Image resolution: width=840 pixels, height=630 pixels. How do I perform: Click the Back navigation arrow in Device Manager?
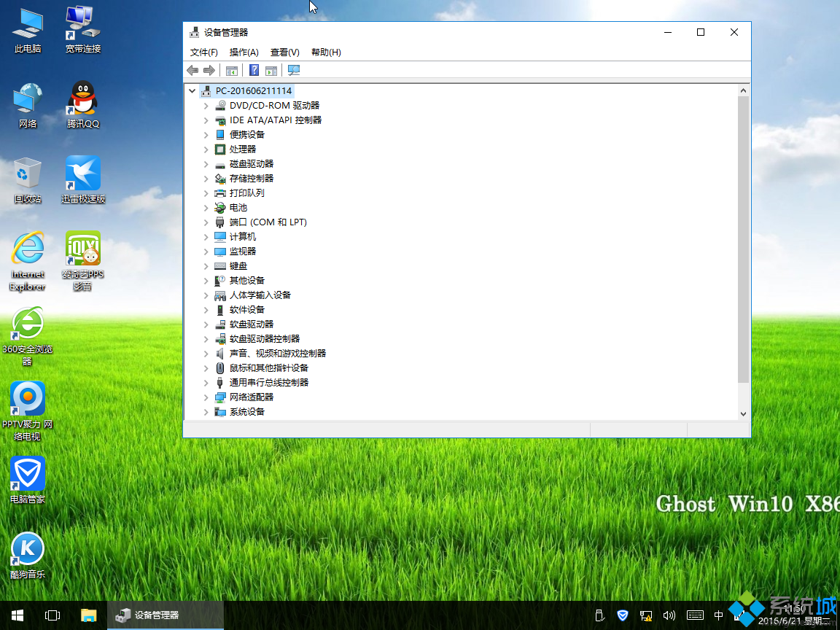pyautogui.click(x=192, y=70)
